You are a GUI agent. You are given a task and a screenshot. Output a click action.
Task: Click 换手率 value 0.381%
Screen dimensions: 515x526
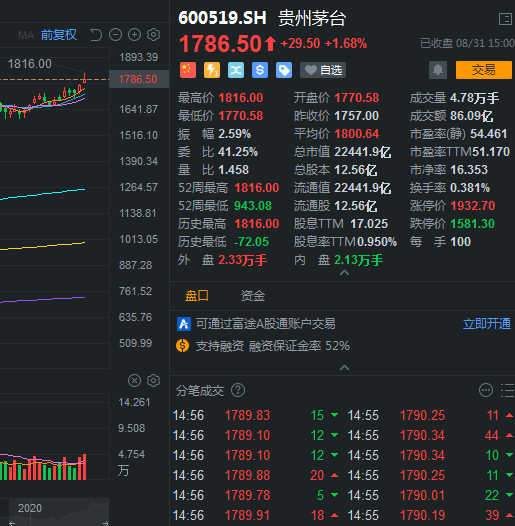[x=470, y=188]
